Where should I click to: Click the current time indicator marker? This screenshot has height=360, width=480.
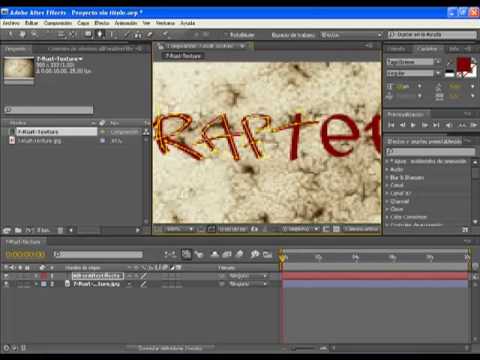(x=282, y=258)
